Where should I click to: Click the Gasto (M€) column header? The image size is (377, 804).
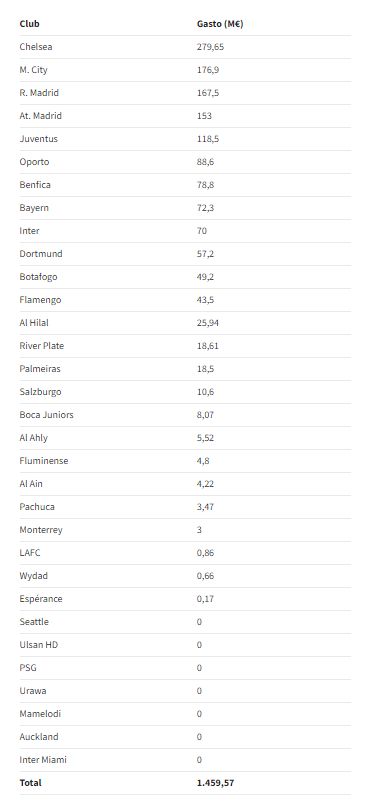click(x=220, y=24)
